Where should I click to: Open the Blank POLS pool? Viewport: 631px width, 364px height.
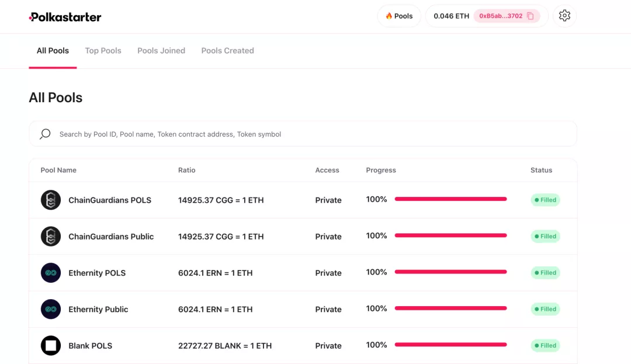[90, 346]
